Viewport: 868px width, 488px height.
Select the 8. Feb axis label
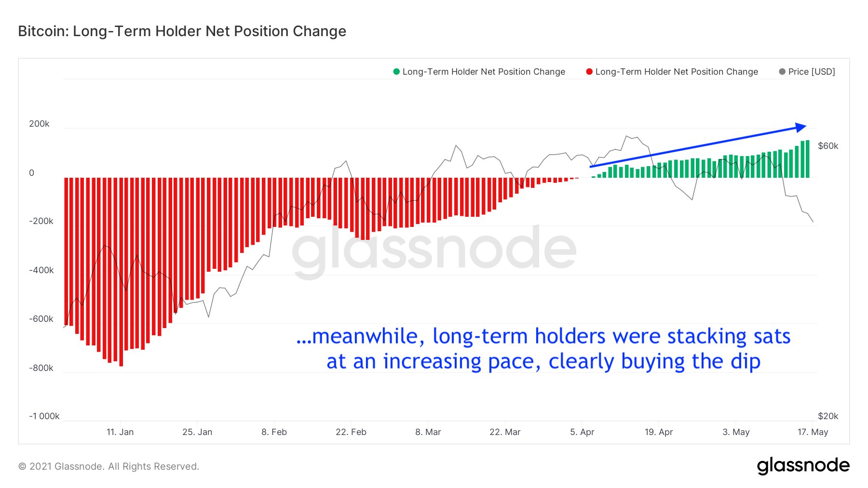[x=274, y=432]
